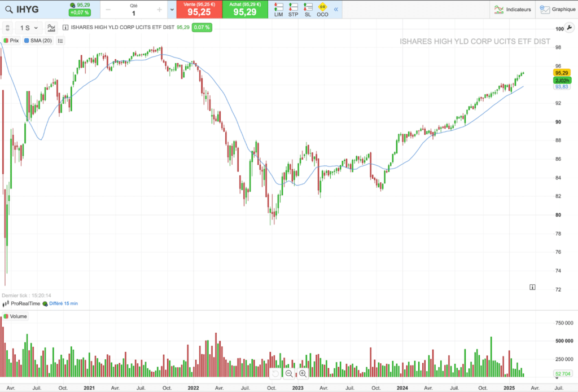This screenshot has height=392, width=578.
Task: Click the blue 93,83 SMA value label
Action: [562, 87]
